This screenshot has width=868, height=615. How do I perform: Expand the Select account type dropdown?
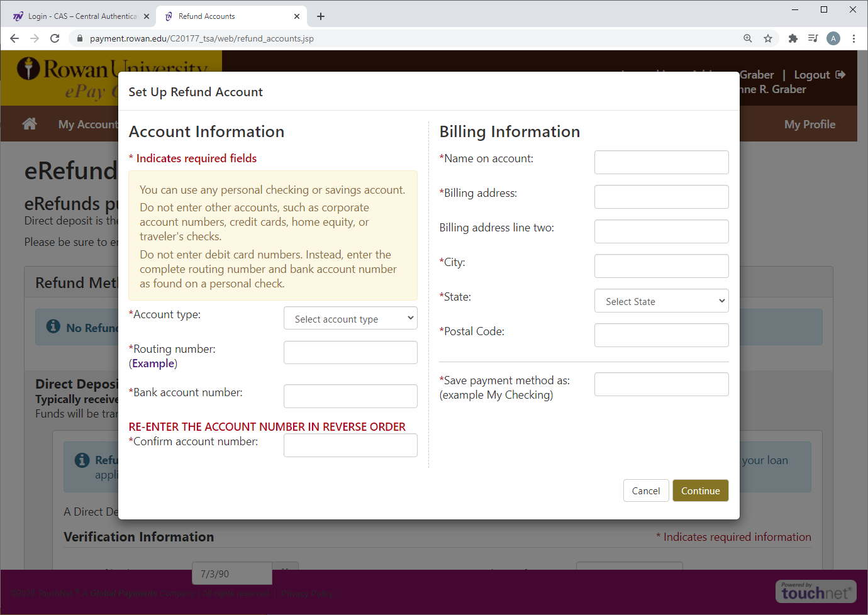350,319
